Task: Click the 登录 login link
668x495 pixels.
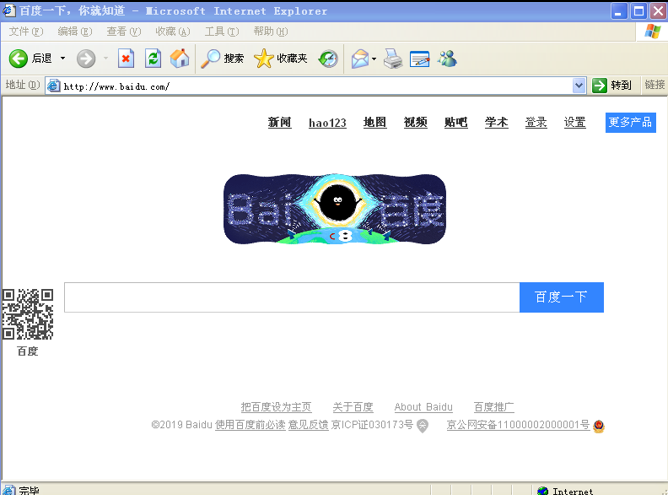Action: coord(536,123)
